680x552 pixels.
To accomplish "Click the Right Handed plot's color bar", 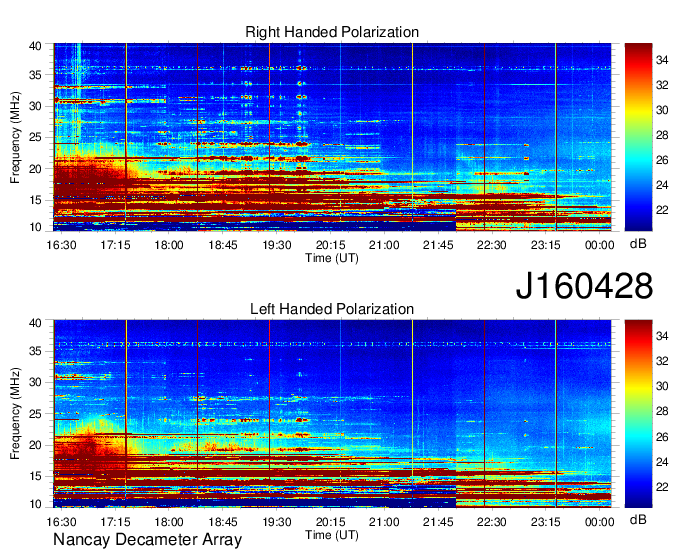I will click(638, 137).
